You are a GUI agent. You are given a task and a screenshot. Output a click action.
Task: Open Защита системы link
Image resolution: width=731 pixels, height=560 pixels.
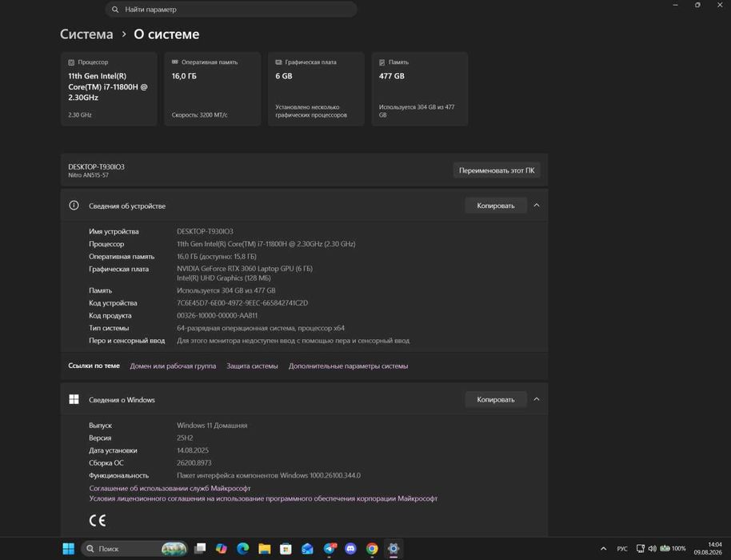click(x=252, y=366)
